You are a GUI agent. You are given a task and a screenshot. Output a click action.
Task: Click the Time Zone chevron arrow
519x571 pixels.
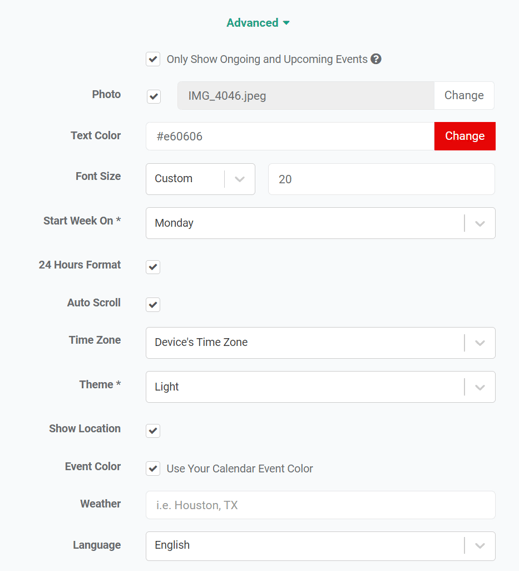pos(480,343)
